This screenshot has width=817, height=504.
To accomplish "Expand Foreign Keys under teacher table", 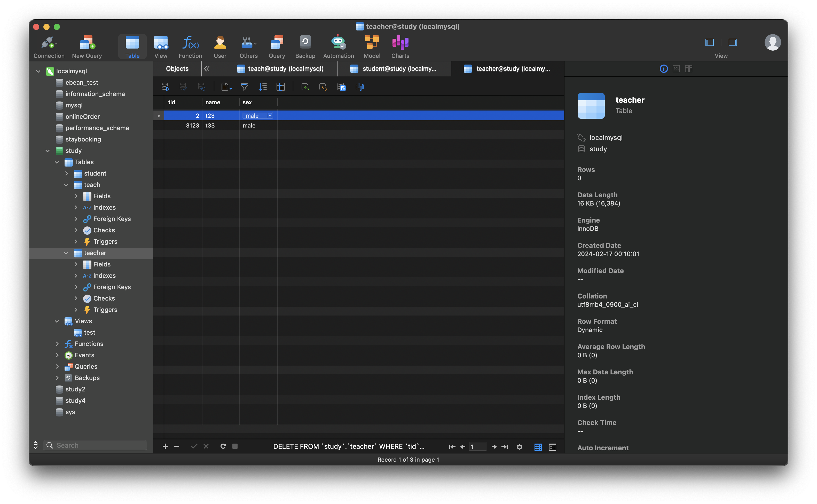I will pyautogui.click(x=76, y=287).
